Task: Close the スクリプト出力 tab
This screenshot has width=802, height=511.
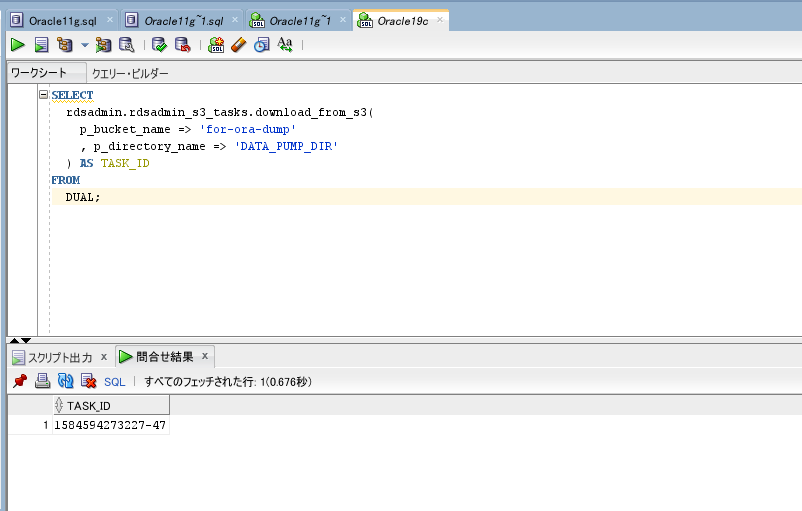Action: [104, 357]
